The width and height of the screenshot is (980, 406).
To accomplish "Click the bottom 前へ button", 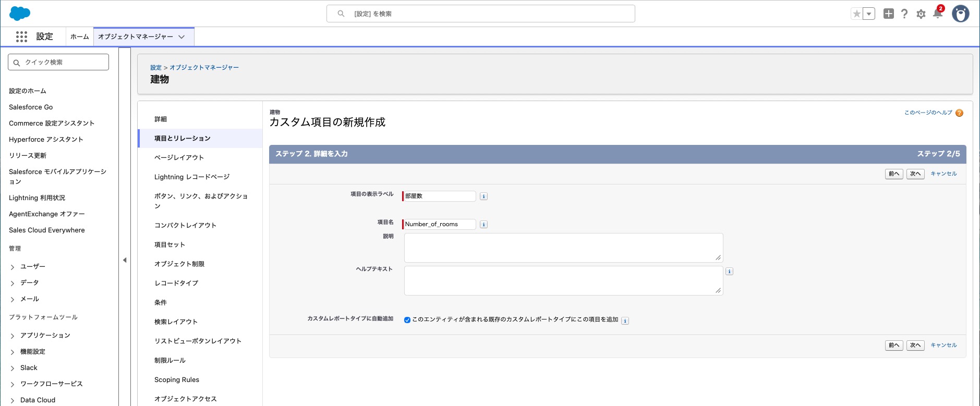I will pos(894,346).
